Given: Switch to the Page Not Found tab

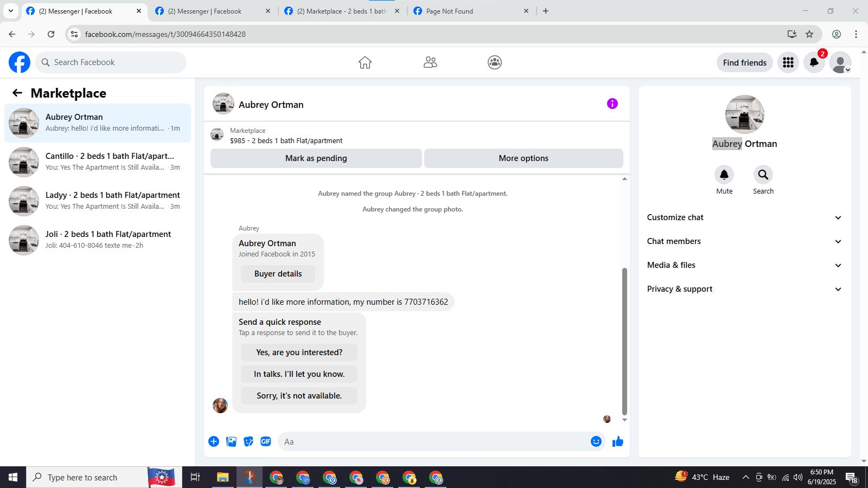Looking at the screenshot, I should coord(471,11).
